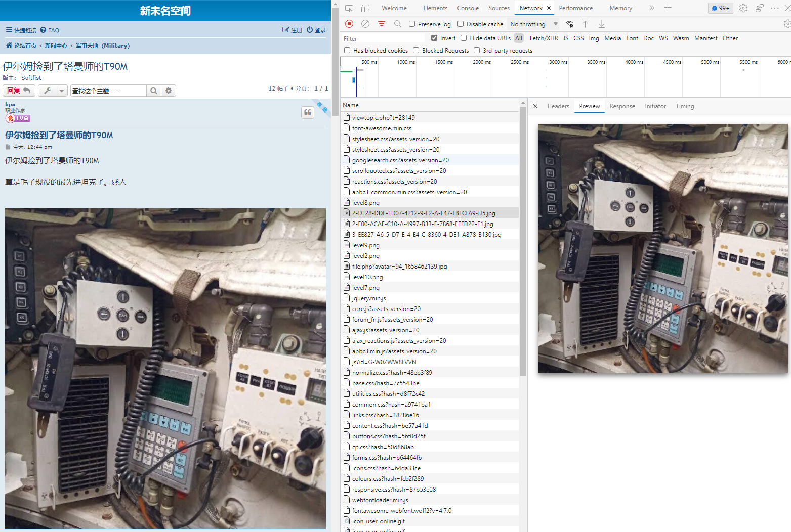Click the quote post icon
Image resolution: width=791 pixels, height=532 pixels.
(308, 112)
